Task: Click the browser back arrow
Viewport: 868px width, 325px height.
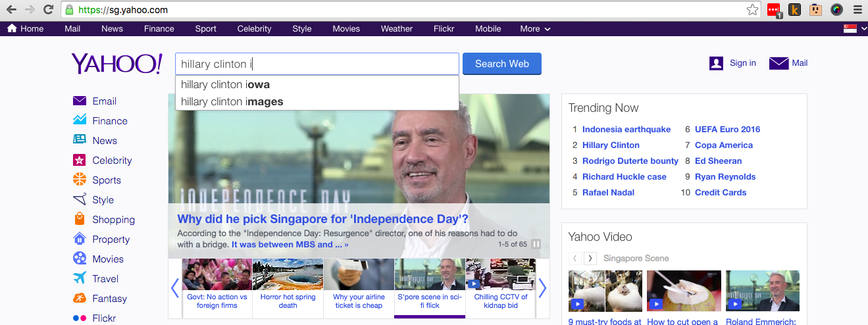Action: point(11,10)
